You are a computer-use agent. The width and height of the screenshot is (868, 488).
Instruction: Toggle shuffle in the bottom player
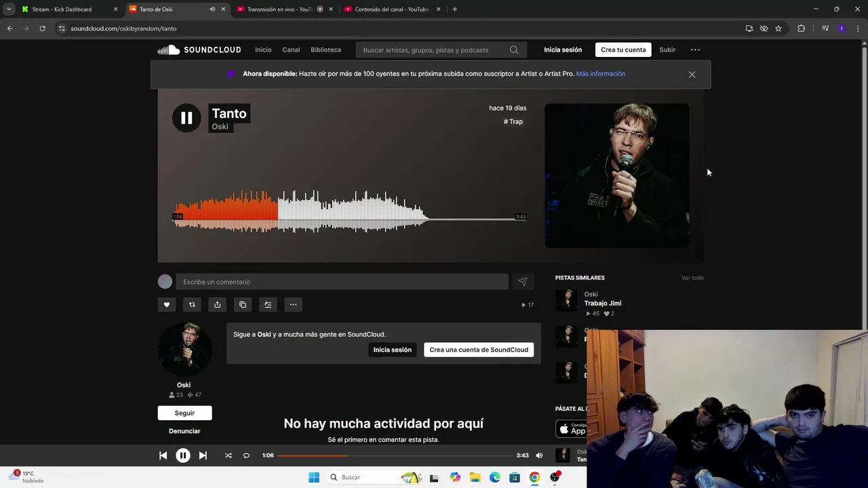pyautogui.click(x=228, y=455)
